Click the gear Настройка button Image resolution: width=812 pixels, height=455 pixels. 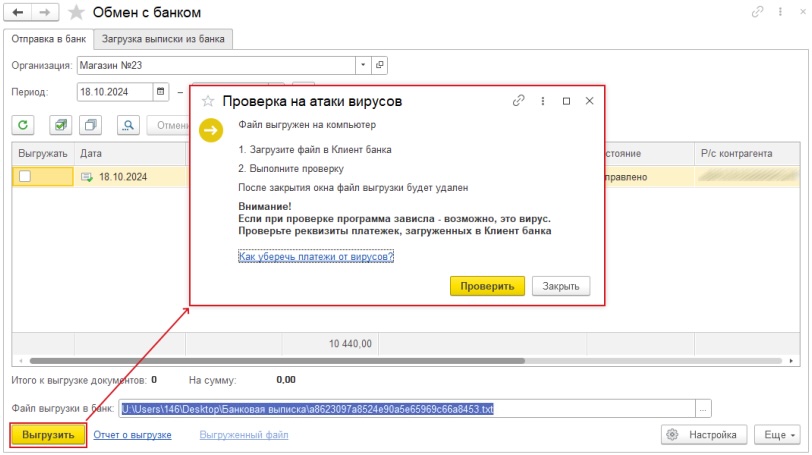tap(704, 435)
